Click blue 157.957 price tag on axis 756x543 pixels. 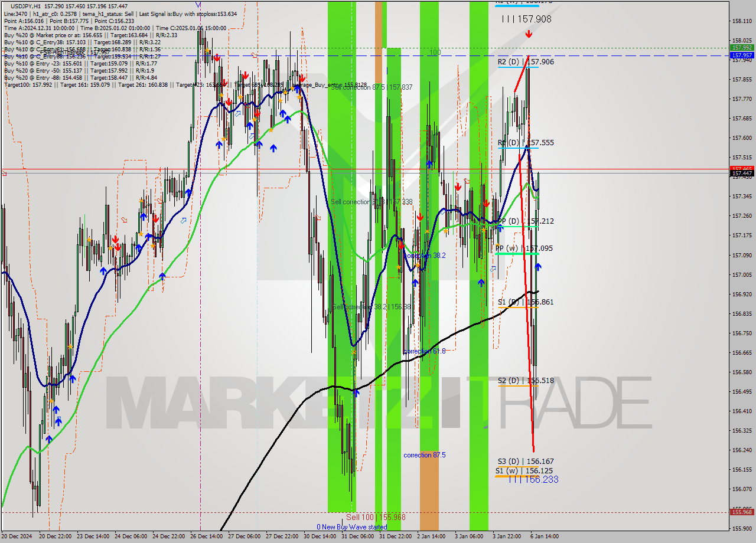click(x=742, y=55)
